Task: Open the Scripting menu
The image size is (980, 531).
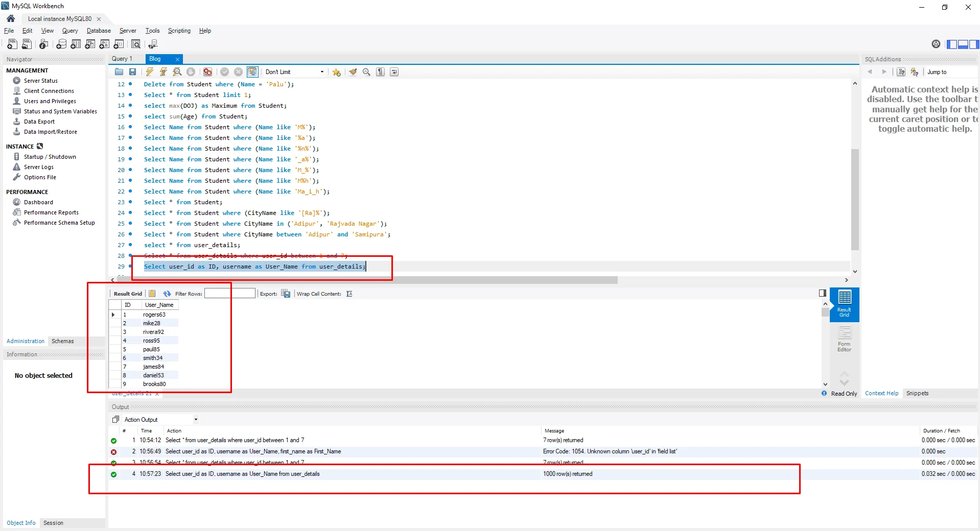Action: click(x=179, y=31)
